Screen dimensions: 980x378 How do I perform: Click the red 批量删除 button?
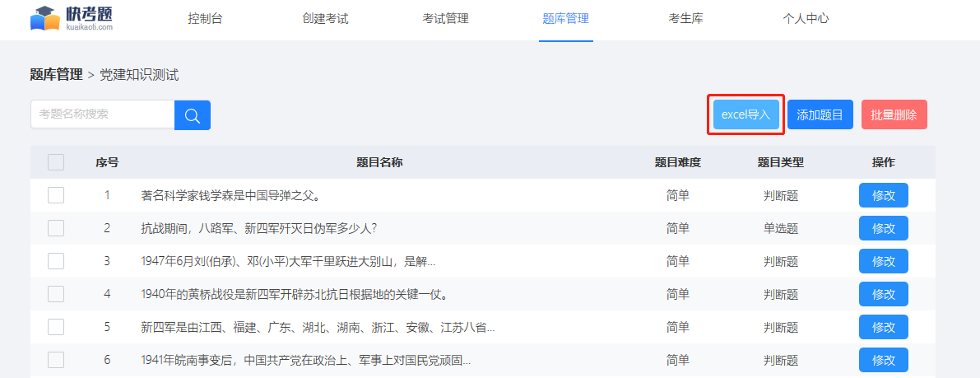894,115
